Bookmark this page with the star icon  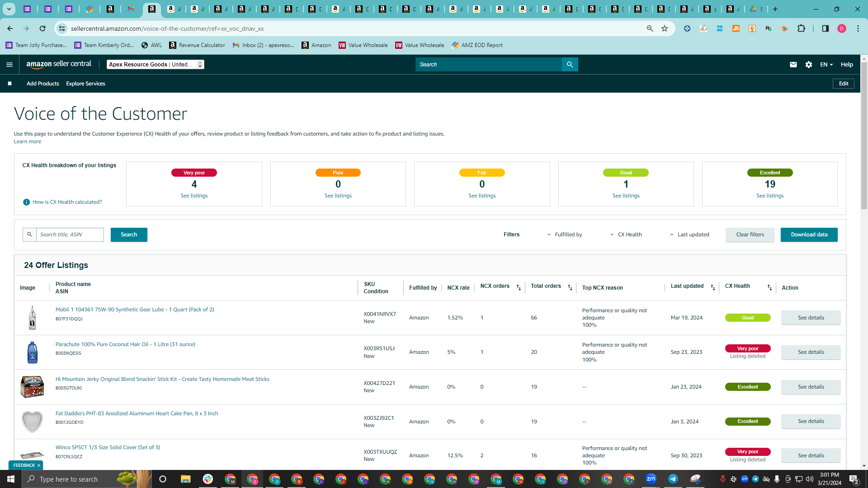(665, 28)
